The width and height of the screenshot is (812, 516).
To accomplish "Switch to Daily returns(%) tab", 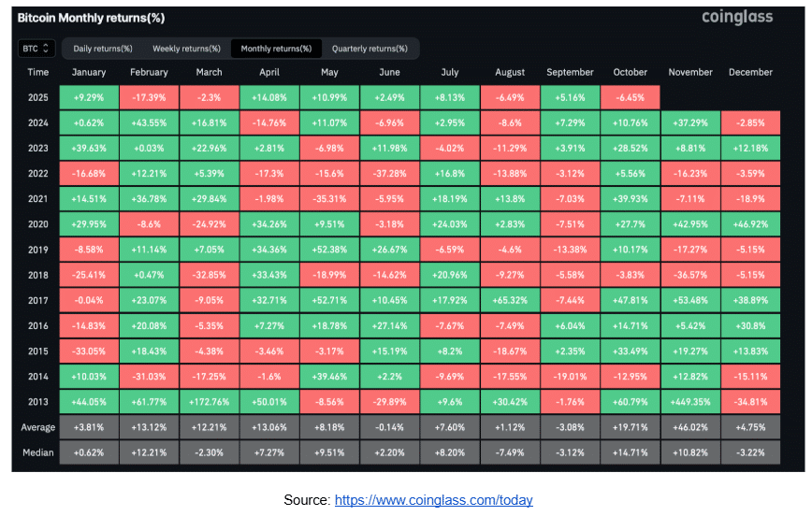I will (x=103, y=49).
